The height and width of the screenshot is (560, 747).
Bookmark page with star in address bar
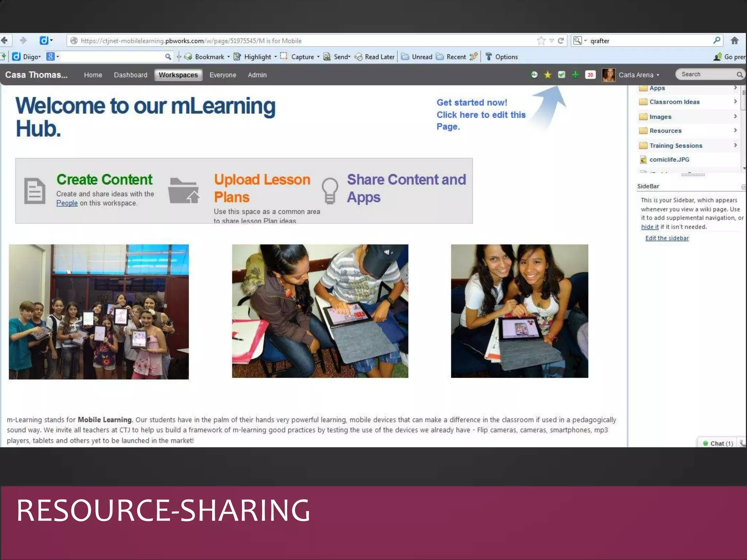[541, 40]
